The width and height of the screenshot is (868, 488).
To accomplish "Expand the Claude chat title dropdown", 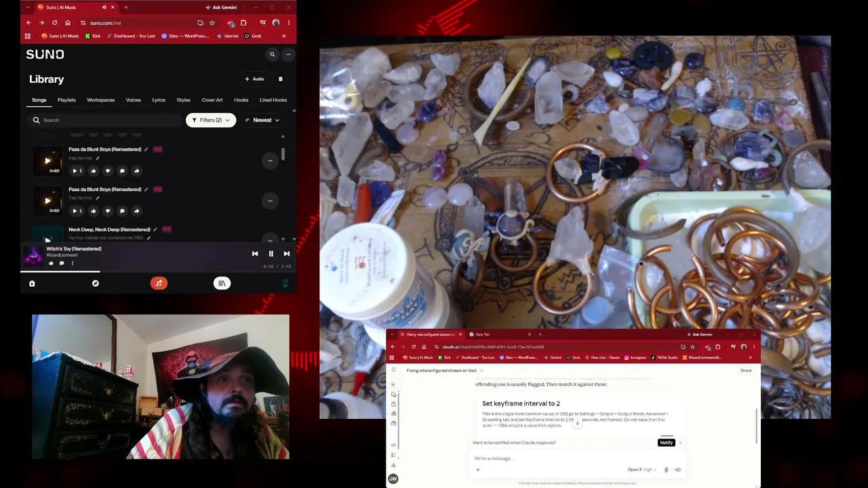I will (x=481, y=371).
